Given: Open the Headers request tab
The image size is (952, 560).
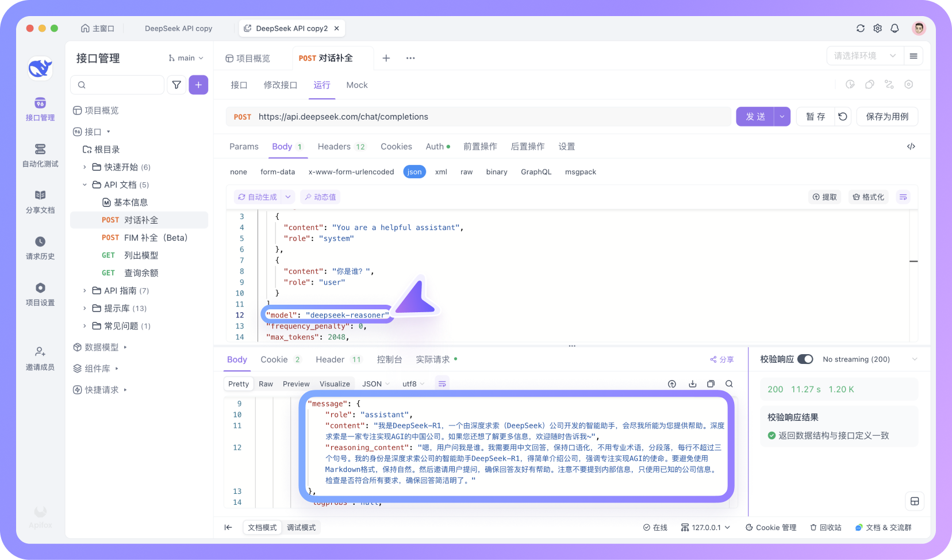Looking at the screenshot, I should point(341,147).
